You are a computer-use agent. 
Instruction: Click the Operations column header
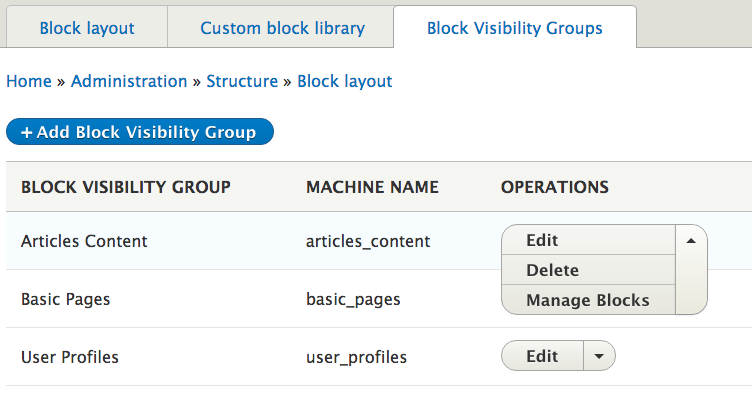pos(555,186)
